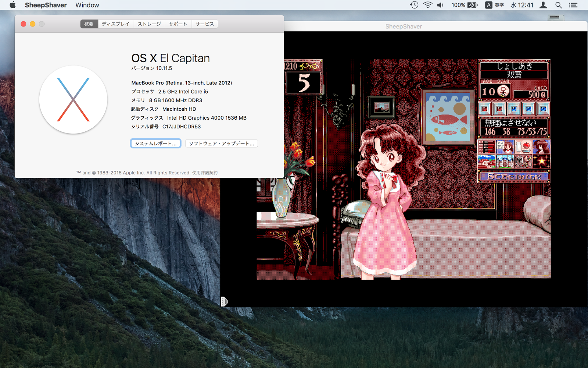
Task: Click the calendar day number 5
Action: tap(304, 83)
